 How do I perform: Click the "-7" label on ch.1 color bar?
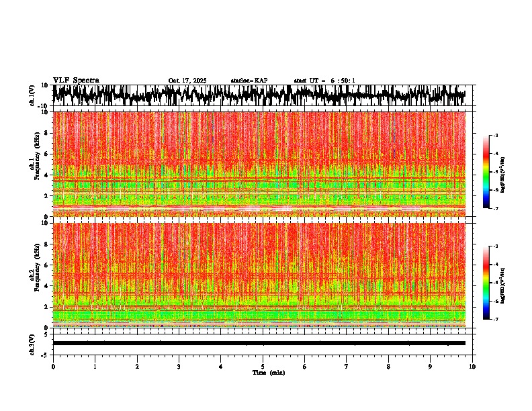495,208
